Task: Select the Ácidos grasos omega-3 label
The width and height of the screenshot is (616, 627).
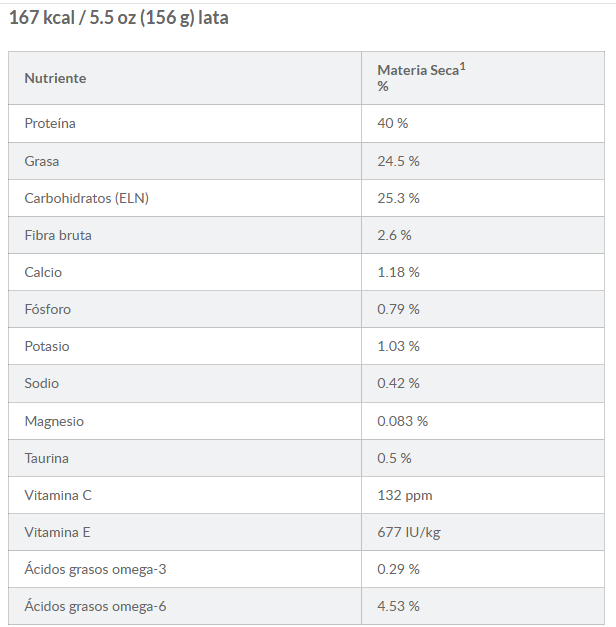Action: [95, 569]
